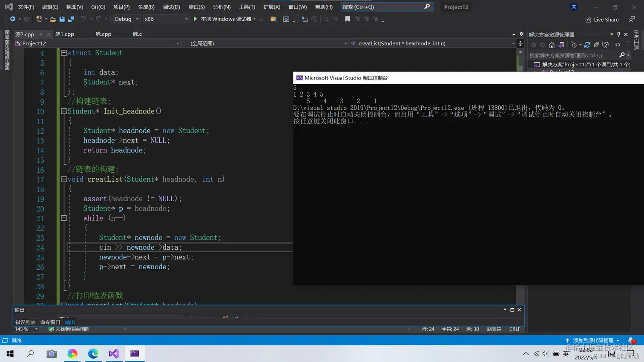Click the search box 搜索 (Ctrl+Q)
The width and height of the screenshot is (644, 362).
(x=387, y=7)
